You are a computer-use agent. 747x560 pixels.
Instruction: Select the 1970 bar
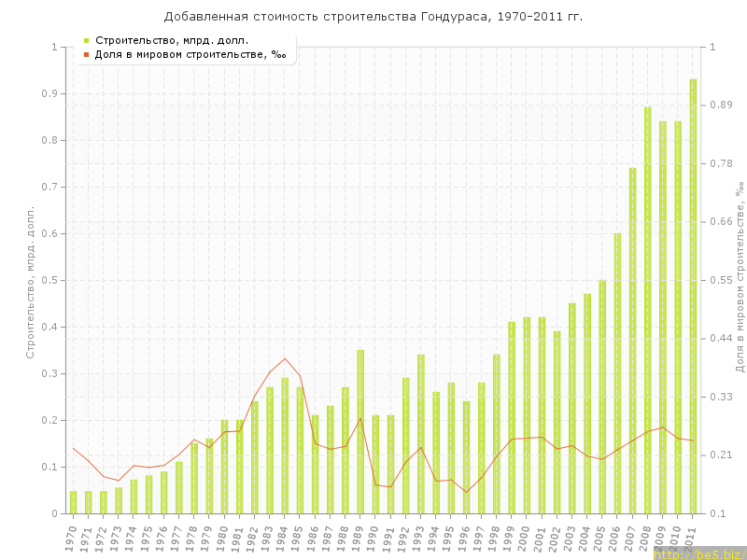click(x=73, y=502)
